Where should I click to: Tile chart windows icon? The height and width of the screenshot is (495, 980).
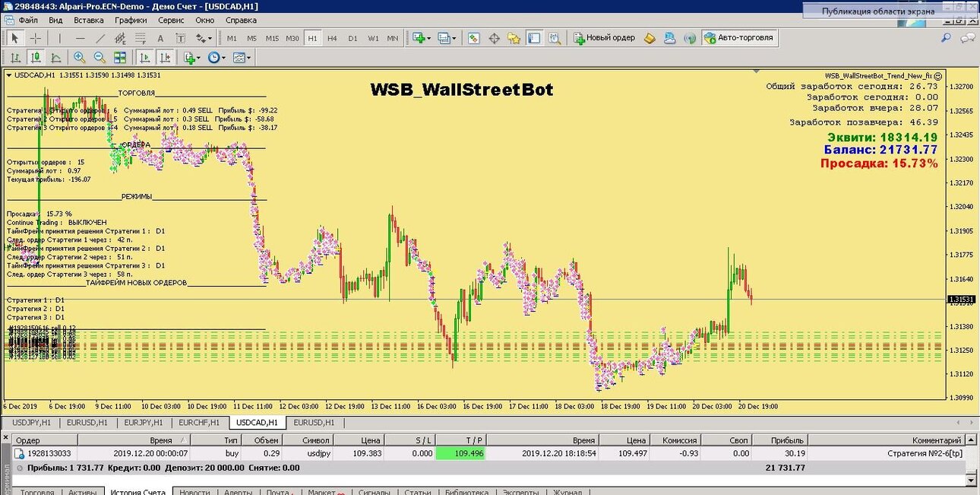(x=120, y=58)
